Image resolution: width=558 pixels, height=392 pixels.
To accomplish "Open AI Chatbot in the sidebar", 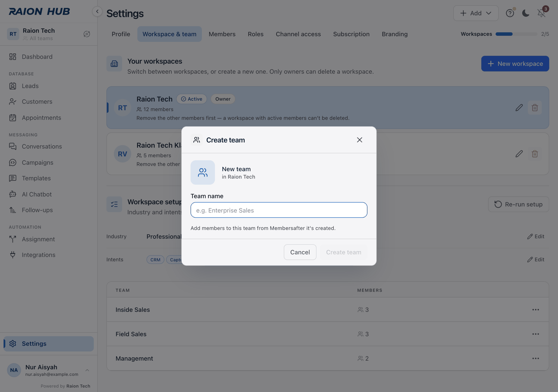I will pos(48,194).
